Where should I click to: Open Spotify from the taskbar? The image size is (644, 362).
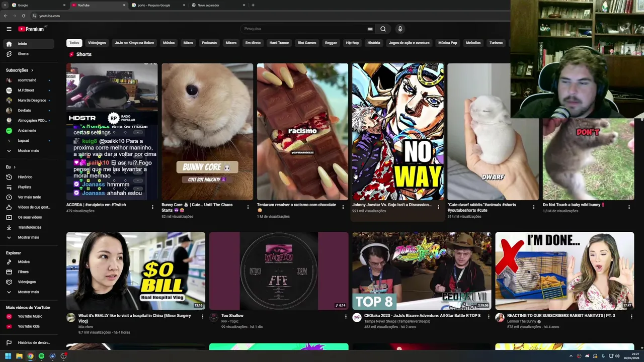(41, 356)
